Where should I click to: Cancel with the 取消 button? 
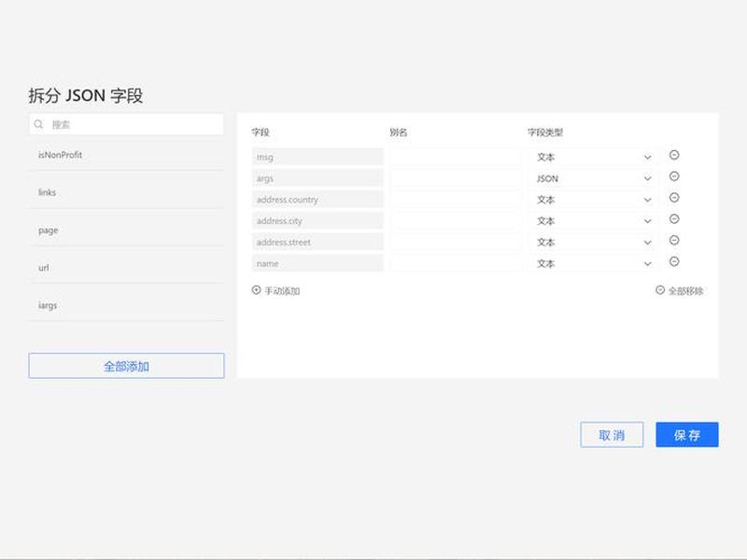coord(612,435)
